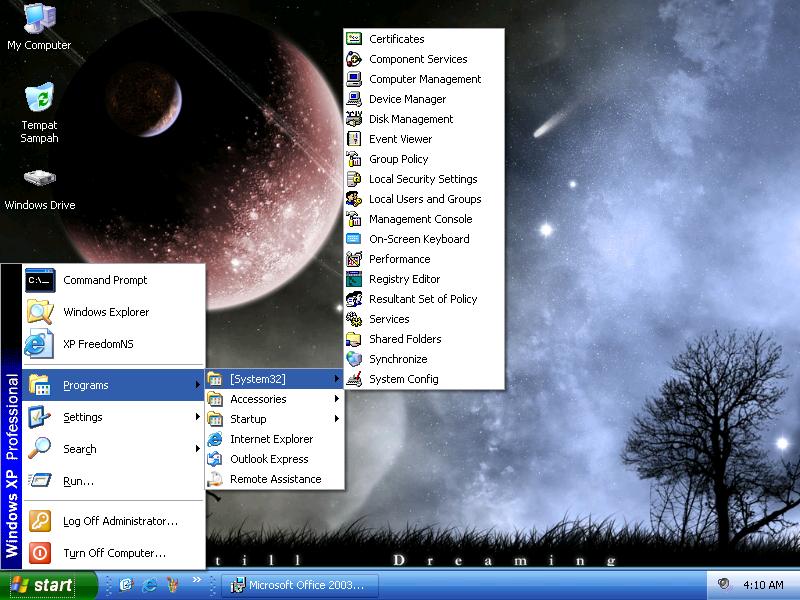The width and height of the screenshot is (800, 600).
Task: Click the Internet Explorer quick launch icon
Action: [x=150, y=584]
